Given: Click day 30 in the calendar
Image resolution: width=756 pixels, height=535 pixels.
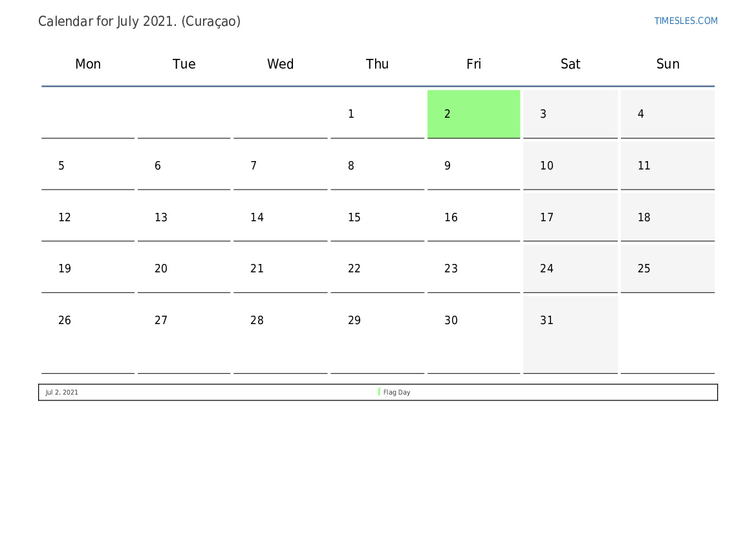Looking at the screenshot, I should coord(473,334).
